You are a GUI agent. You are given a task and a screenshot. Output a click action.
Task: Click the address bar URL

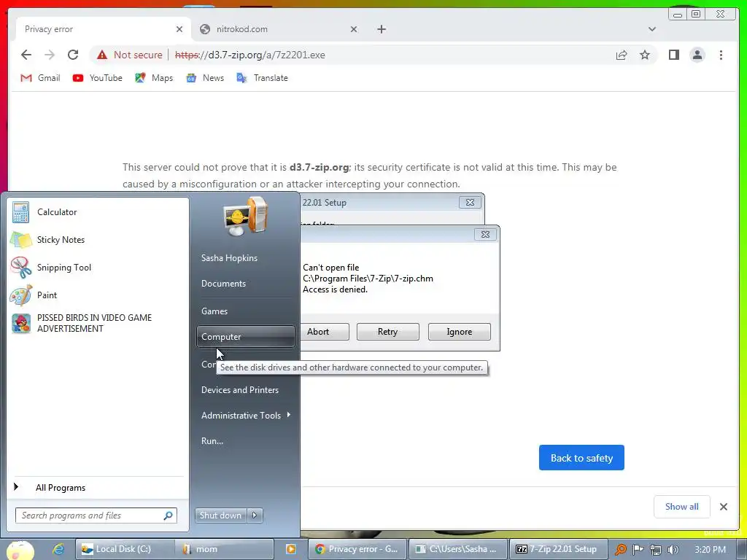(250, 55)
